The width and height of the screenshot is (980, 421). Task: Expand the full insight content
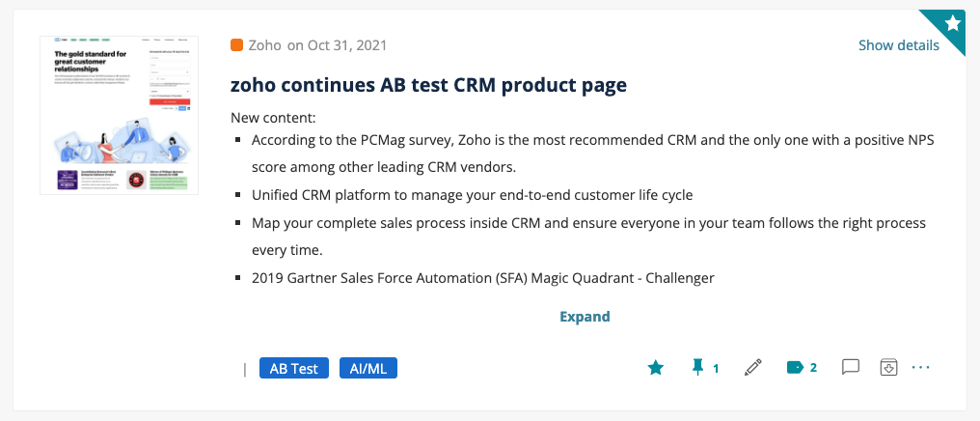585,317
